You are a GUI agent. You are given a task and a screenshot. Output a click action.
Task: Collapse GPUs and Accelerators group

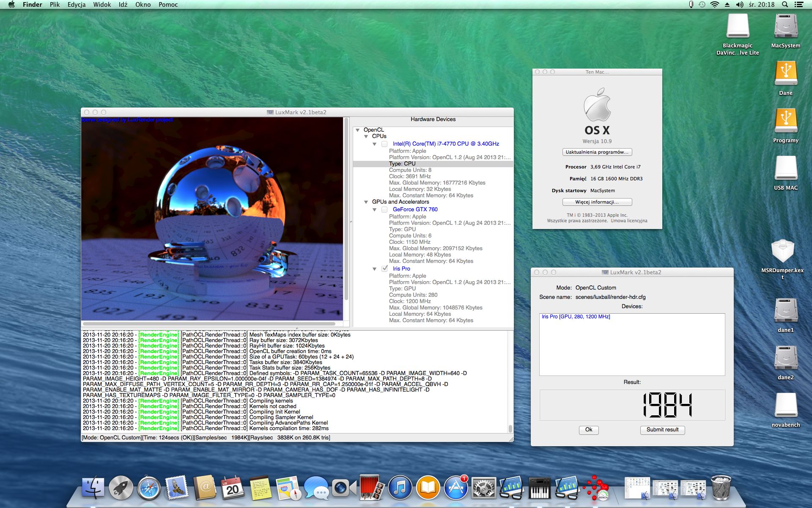point(366,202)
